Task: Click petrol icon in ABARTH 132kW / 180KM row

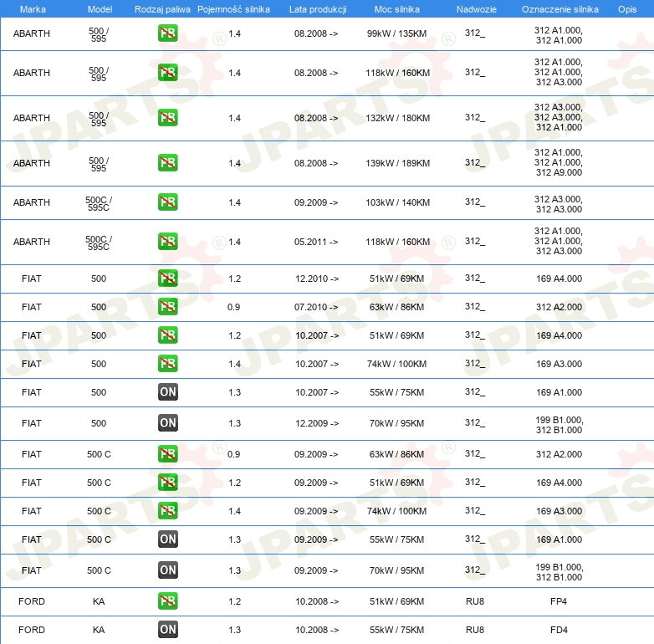Action: pos(168,118)
